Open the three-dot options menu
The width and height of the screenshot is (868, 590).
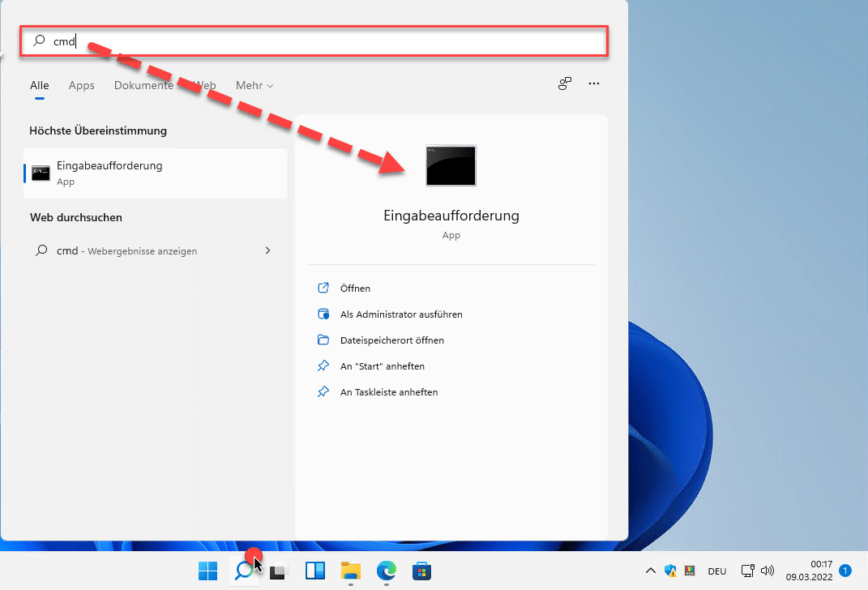pyautogui.click(x=594, y=83)
